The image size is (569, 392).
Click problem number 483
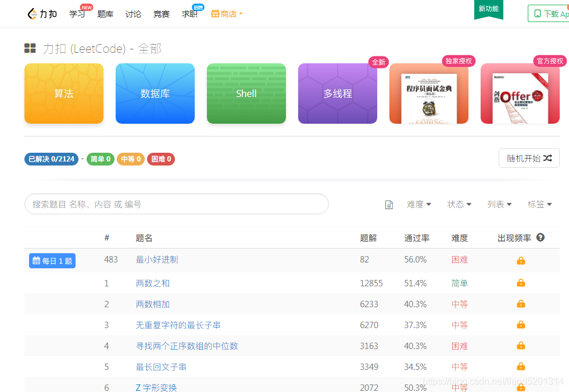click(x=111, y=260)
